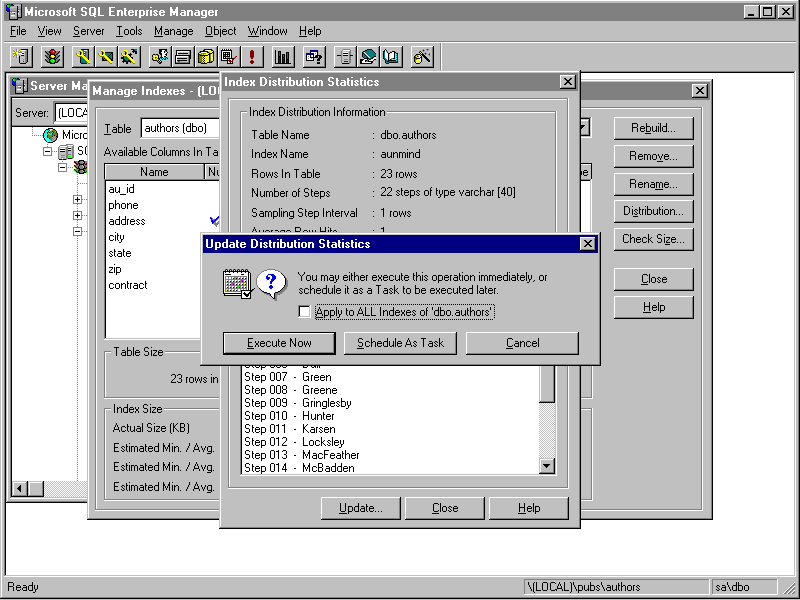Click the bar chart toolbar icon
The width and height of the screenshot is (800, 600).
click(x=284, y=57)
